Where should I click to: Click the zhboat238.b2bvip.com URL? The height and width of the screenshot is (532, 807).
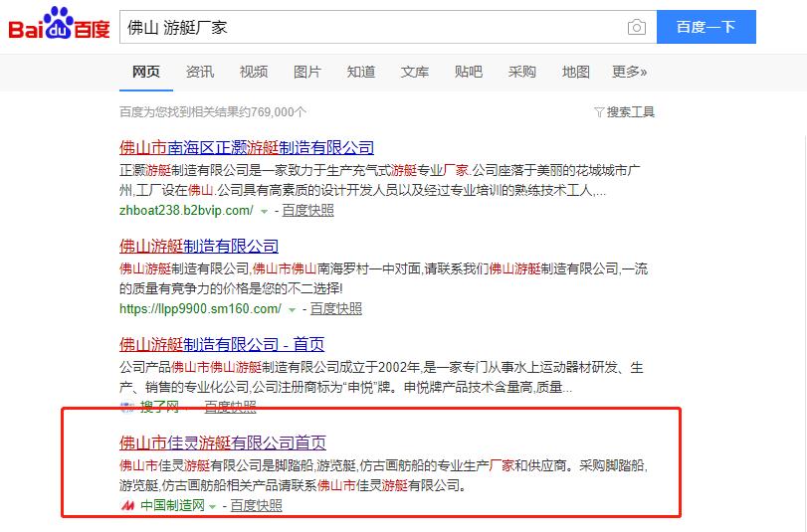tap(186, 210)
